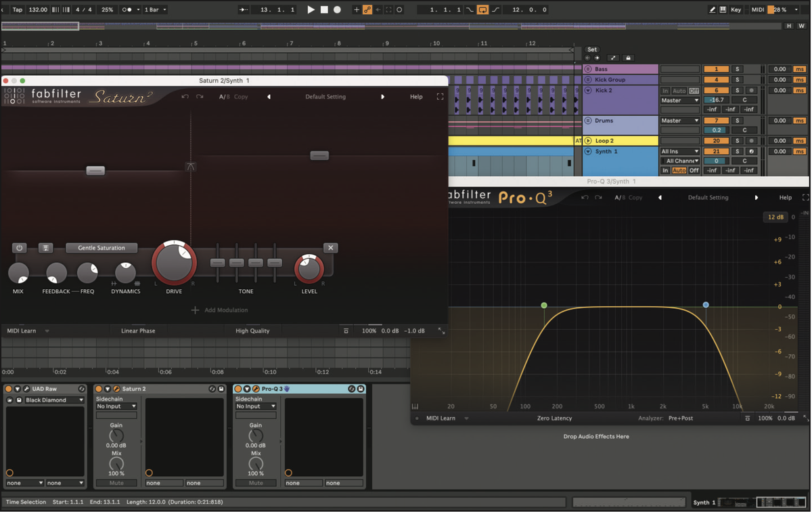Viewport: 812px width, 512px height.
Task: Click Saturn 2 A/B switch
Action: [224, 97]
